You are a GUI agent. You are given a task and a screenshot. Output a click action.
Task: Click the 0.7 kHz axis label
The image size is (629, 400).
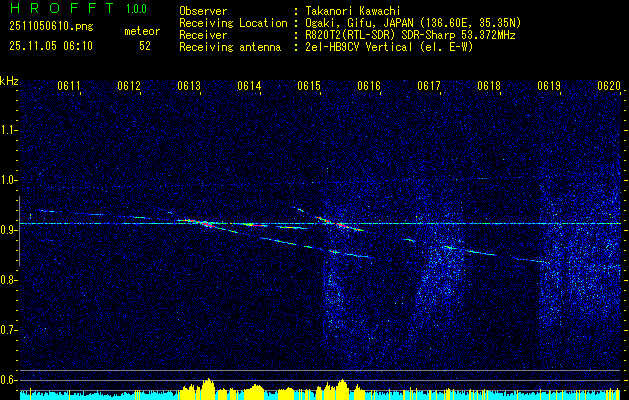[x=7, y=330]
